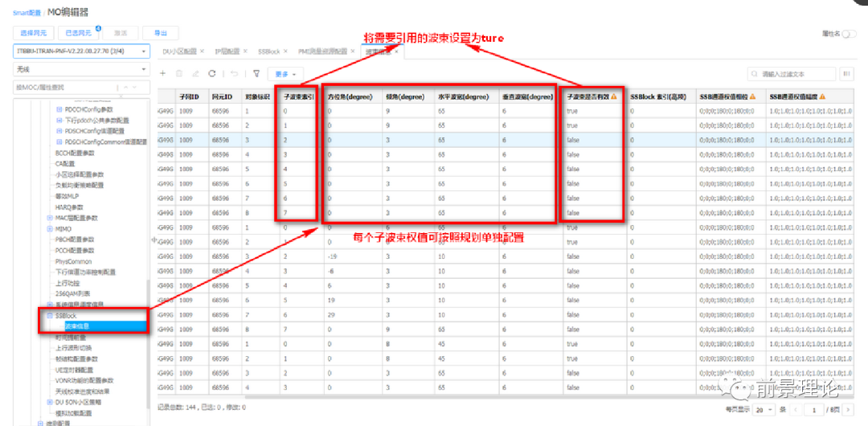Viewport: 868px width, 426px height.
Task: Open the 无线 dropdown selector
Action: tap(81, 69)
